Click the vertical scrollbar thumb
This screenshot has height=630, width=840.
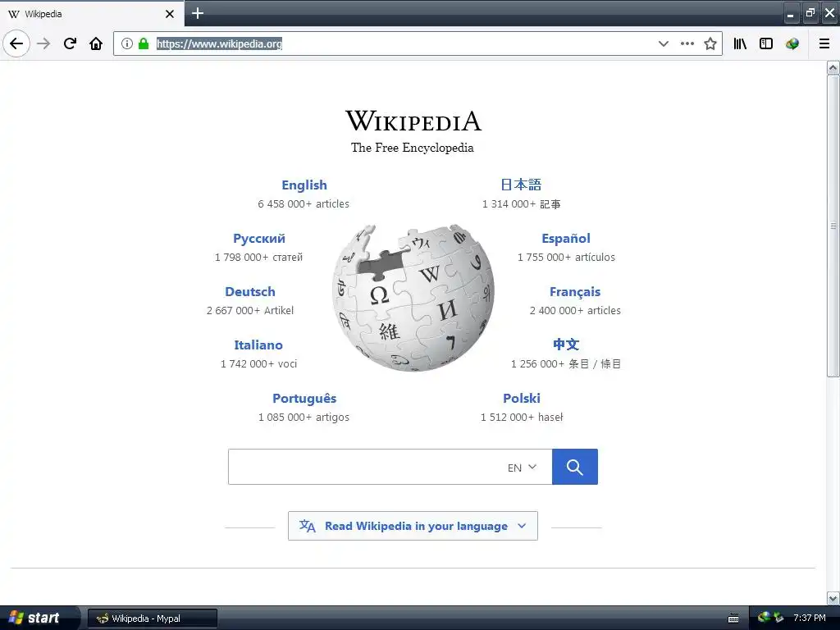click(x=833, y=226)
